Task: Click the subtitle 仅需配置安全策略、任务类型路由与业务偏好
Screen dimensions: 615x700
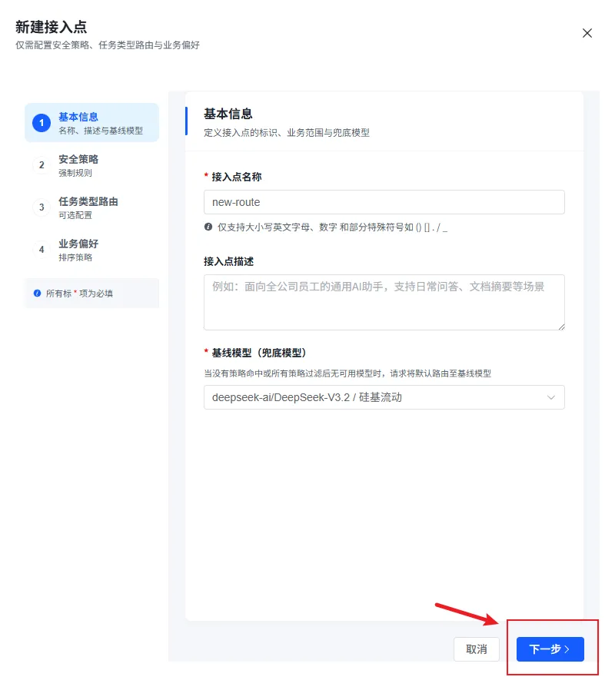Action: 108,45
